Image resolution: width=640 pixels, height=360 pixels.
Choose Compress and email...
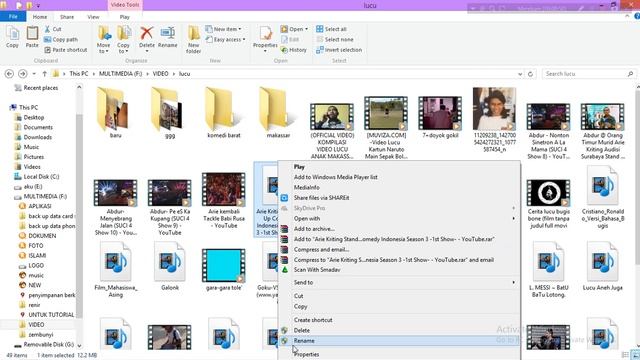(321, 249)
